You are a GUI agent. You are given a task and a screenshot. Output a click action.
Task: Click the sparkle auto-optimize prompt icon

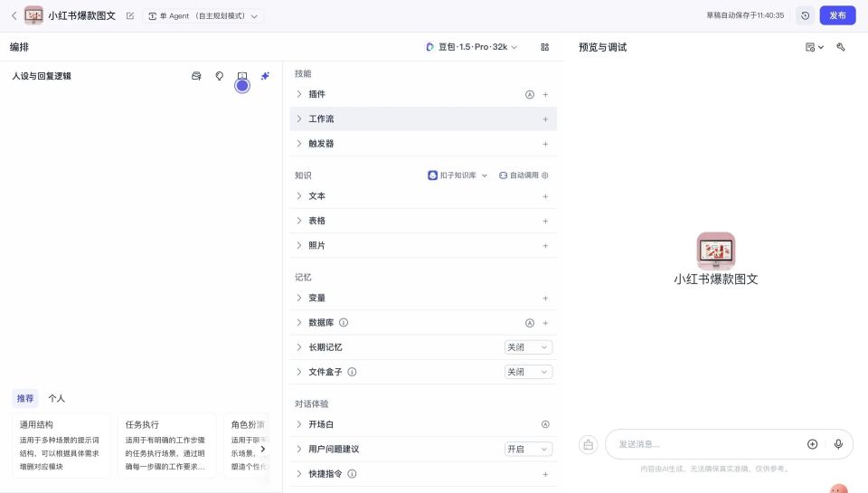click(x=265, y=76)
